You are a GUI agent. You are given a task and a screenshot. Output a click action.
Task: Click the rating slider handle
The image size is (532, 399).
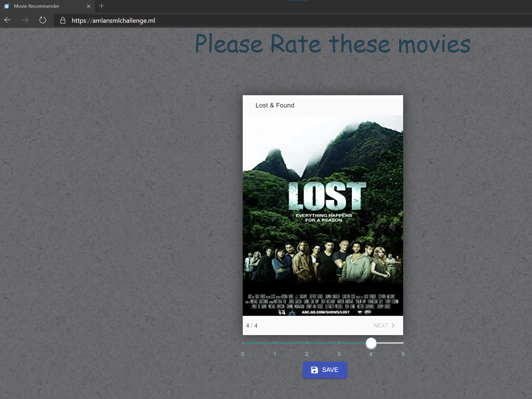tap(371, 343)
